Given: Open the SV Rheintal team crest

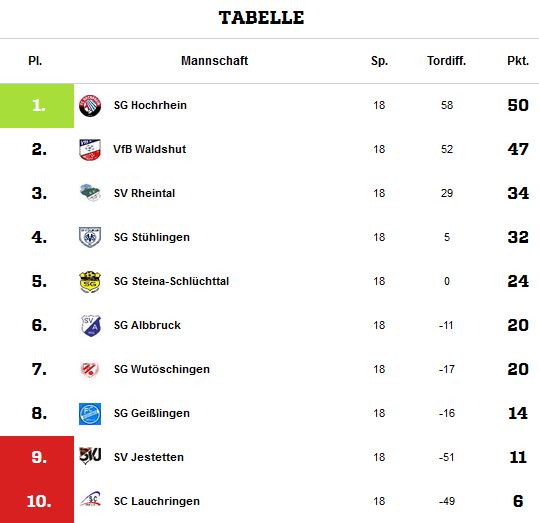Looking at the screenshot, I should pyautogui.click(x=90, y=193).
